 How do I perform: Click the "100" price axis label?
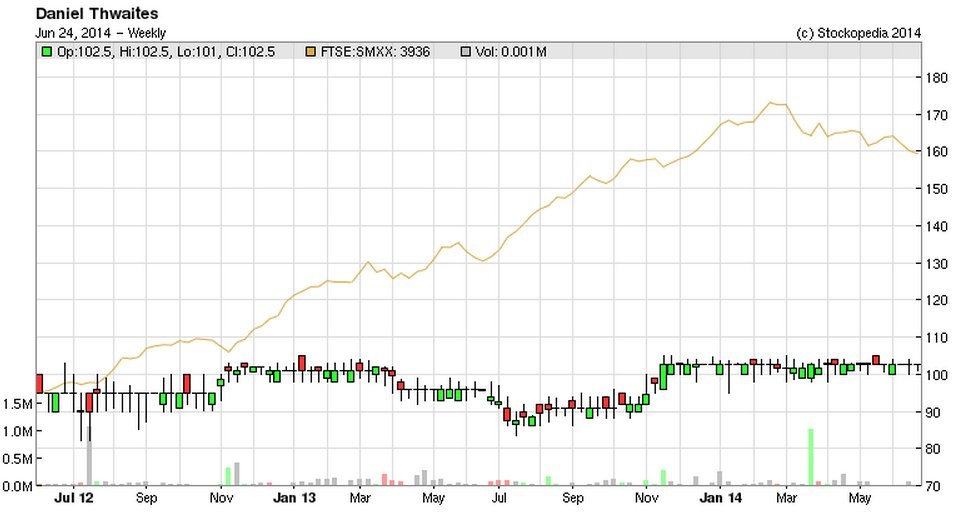click(937, 375)
